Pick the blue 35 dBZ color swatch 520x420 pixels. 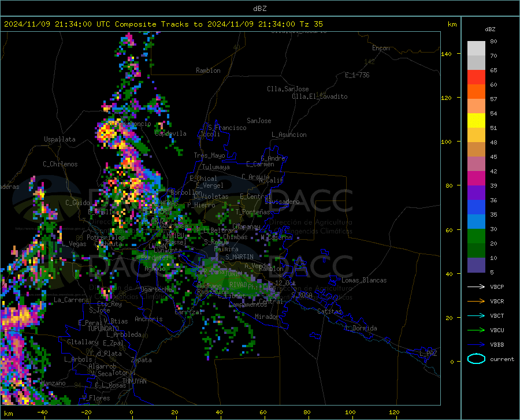(476, 207)
